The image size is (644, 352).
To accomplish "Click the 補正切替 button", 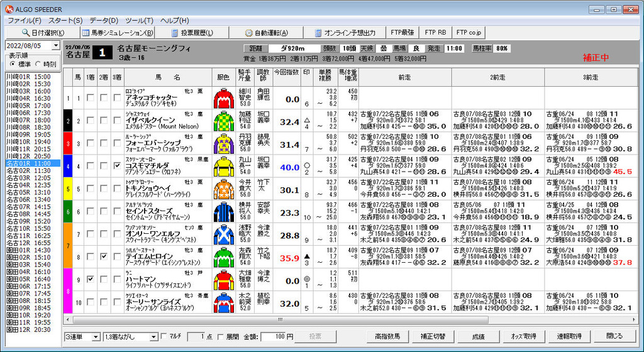I will [433, 336].
